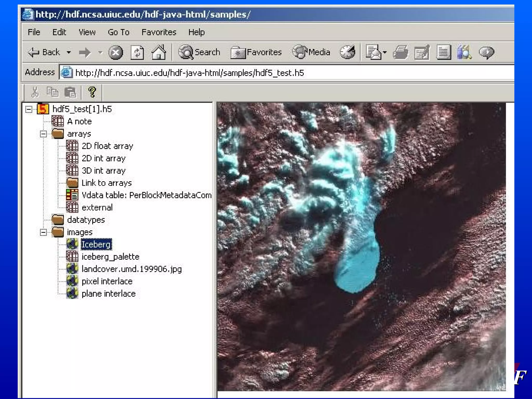The height and width of the screenshot is (399, 532).
Task: Open the Go To menu
Action: tap(118, 32)
